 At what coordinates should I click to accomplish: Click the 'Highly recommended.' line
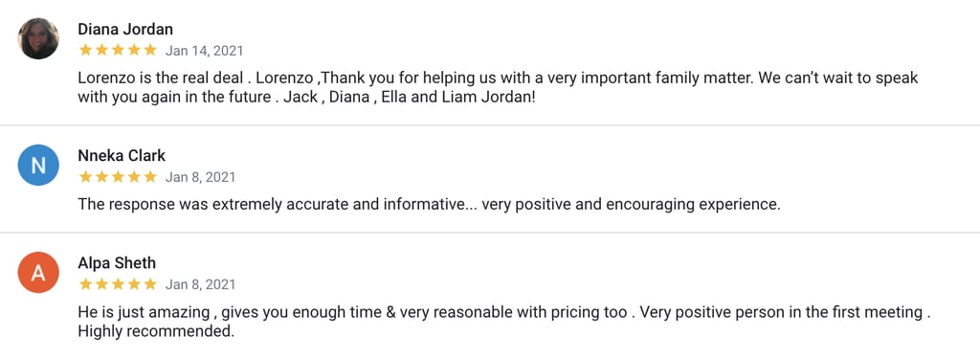pos(156,331)
